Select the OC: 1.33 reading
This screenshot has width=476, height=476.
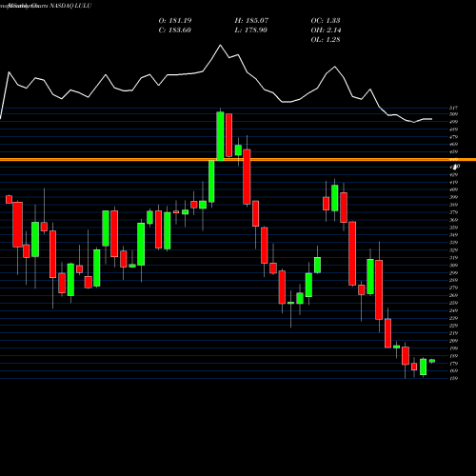(x=326, y=21)
